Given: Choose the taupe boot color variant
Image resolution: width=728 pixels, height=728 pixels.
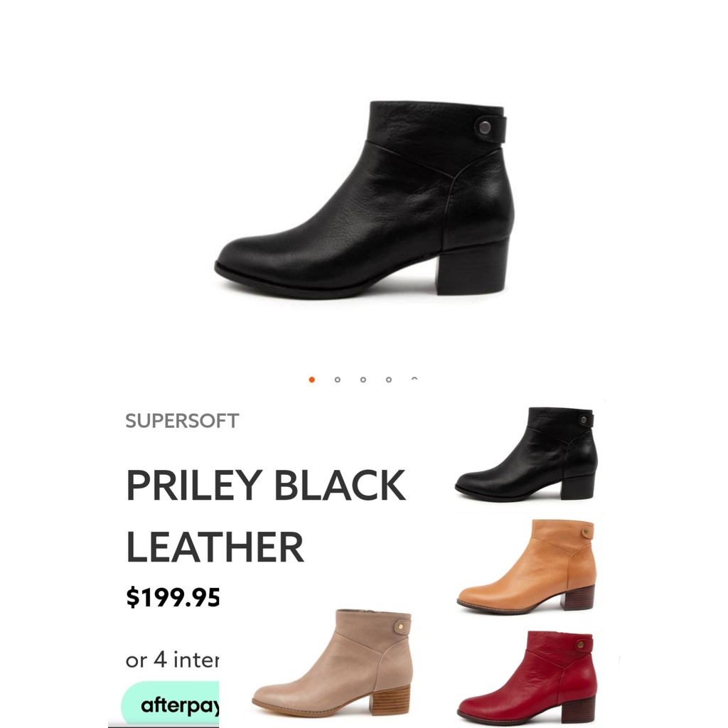Looking at the screenshot, I should pos(331,664).
